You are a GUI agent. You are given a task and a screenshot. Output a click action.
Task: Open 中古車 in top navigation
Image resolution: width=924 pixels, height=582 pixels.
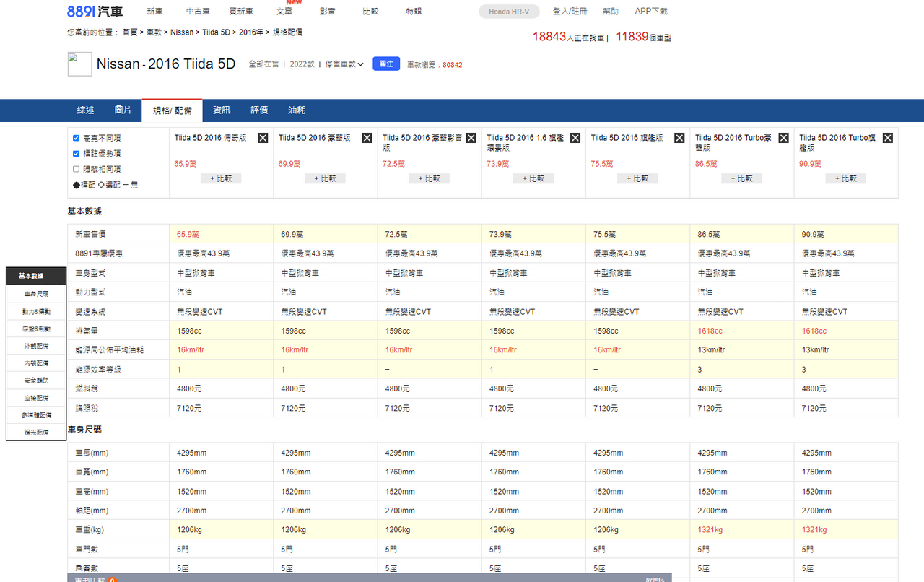[198, 12]
